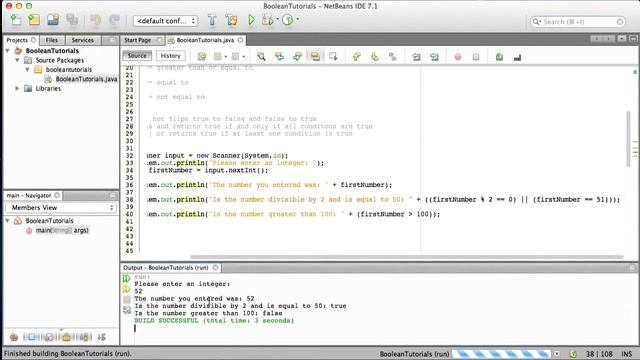Screen dimensions: 640x360
Task: Close the Output tab
Action: pyautogui.click(x=216, y=268)
